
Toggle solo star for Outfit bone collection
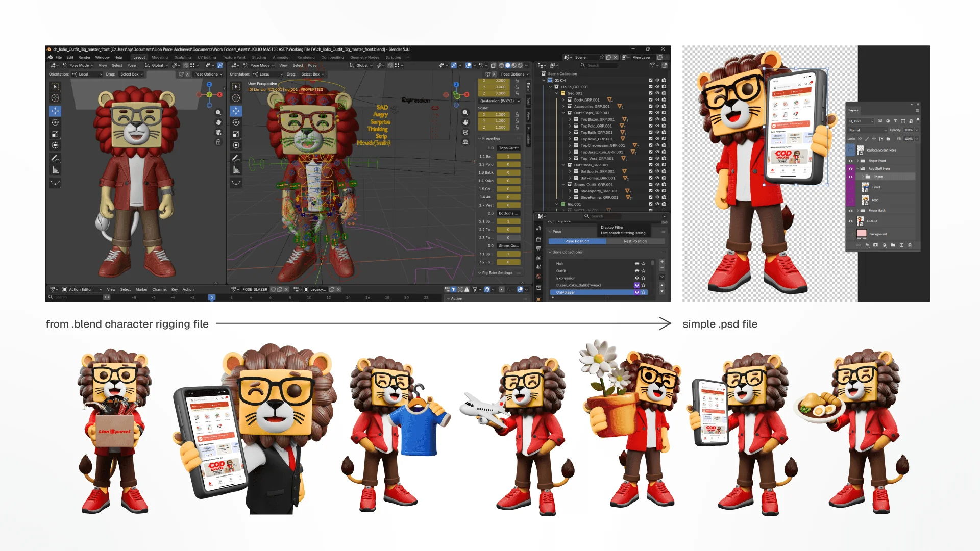[x=644, y=271]
